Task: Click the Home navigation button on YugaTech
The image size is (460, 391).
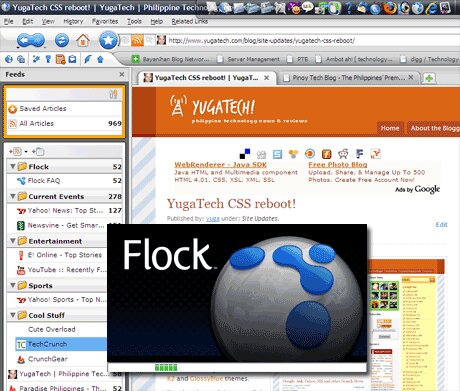Action: tap(390, 128)
